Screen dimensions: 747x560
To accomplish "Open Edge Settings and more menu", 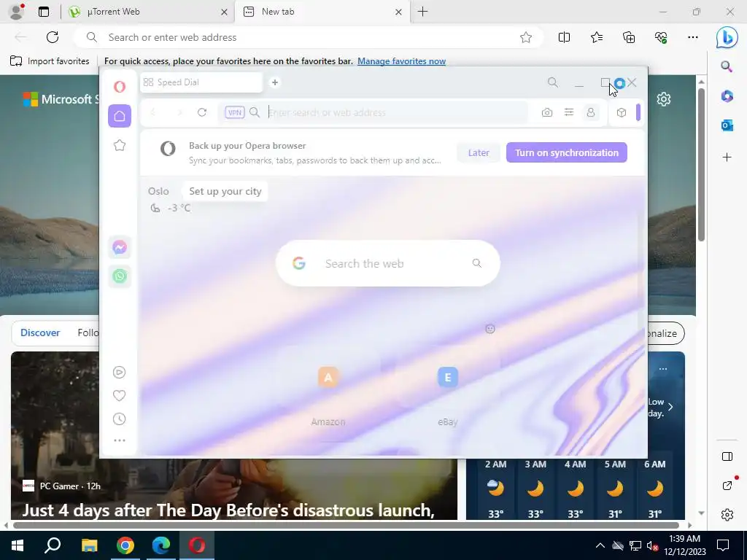I will click(x=693, y=37).
